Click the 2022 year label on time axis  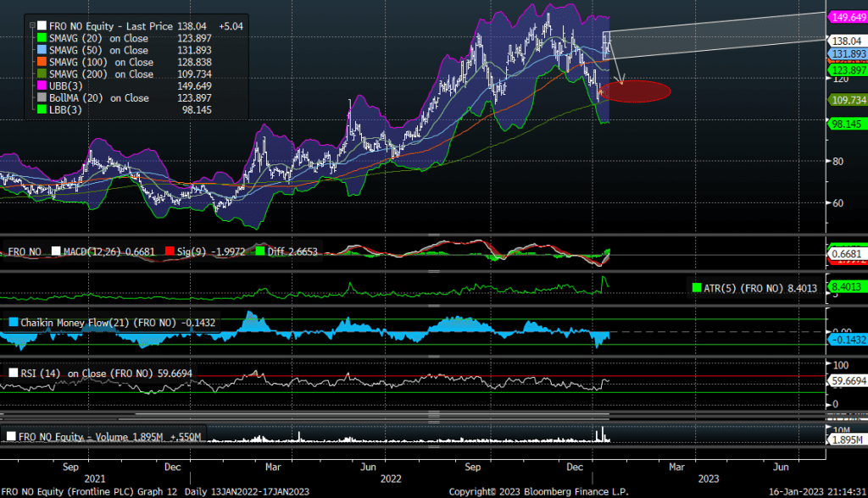(x=391, y=479)
